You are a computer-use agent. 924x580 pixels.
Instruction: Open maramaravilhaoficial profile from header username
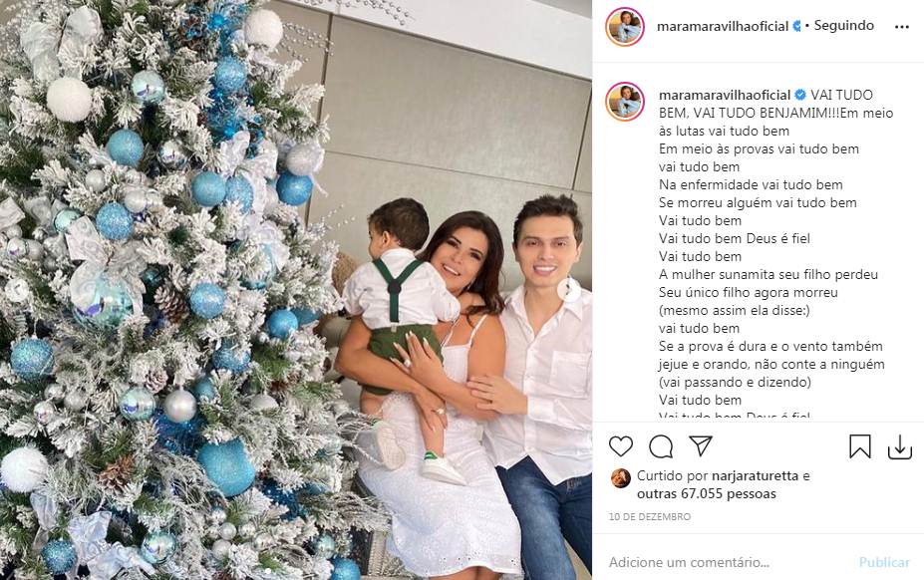pos(723,26)
